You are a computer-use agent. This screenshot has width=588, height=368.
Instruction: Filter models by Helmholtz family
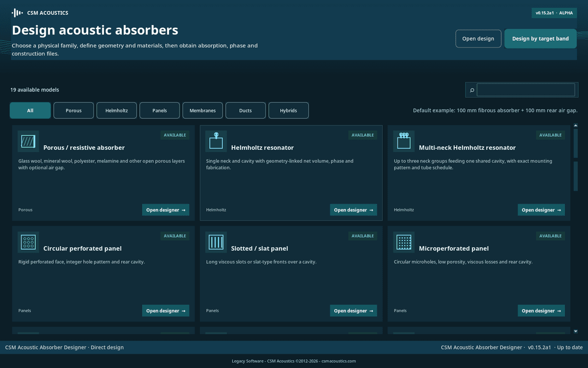tap(117, 110)
